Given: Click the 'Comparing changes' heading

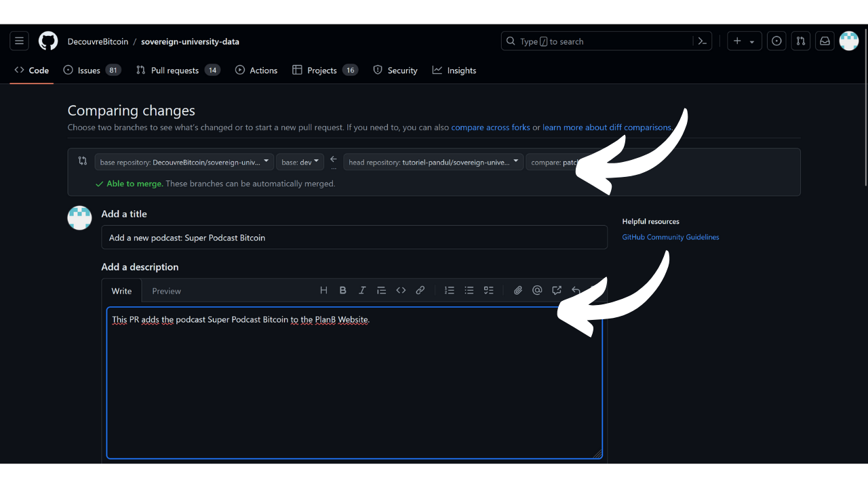Looking at the screenshot, I should [x=132, y=110].
